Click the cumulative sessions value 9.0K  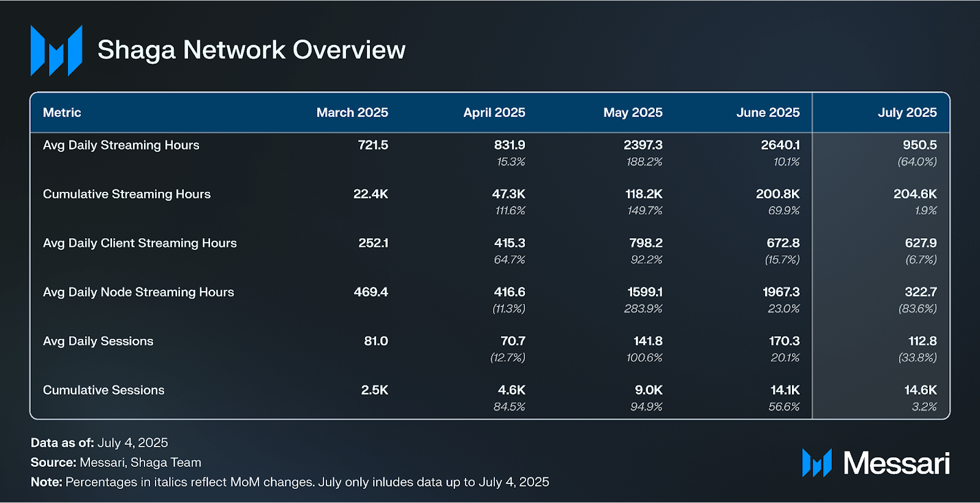(649, 390)
